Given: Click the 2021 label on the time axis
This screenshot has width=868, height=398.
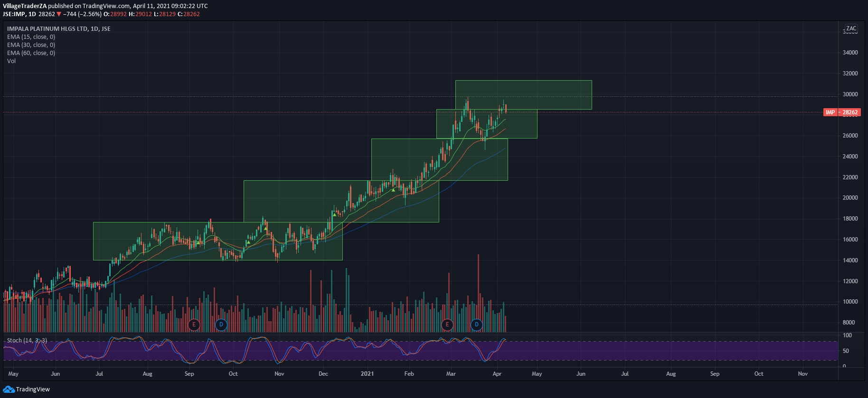Looking at the screenshot, I should coord(367,374).
